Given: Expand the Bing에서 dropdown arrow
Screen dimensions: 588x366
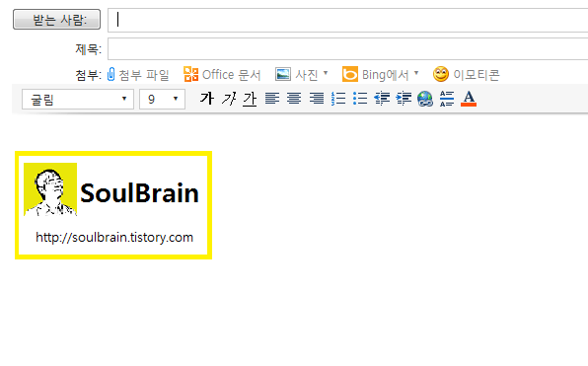Looking at the screenshot, I should click(416, 73).
